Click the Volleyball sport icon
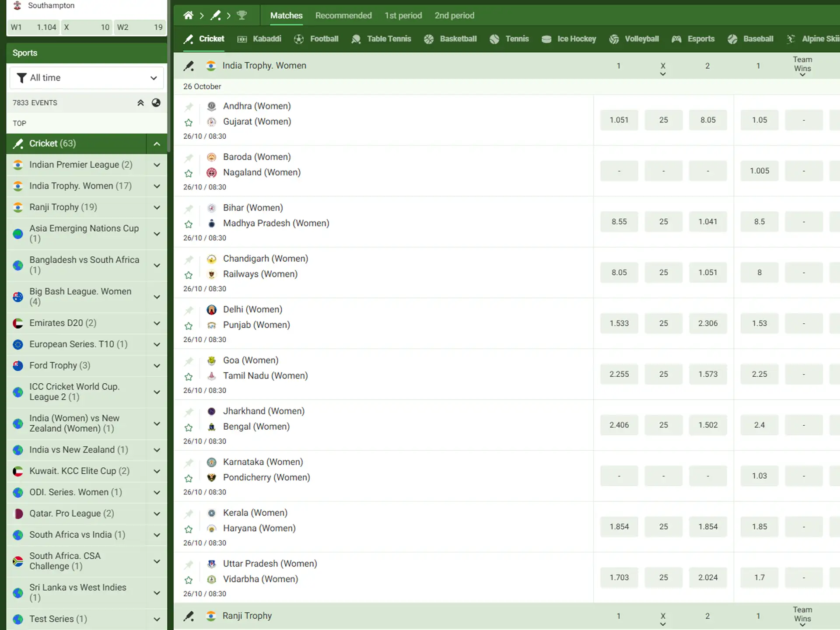Image resolution: width=840 pixels, height=630 pixels. click(614, 38)
